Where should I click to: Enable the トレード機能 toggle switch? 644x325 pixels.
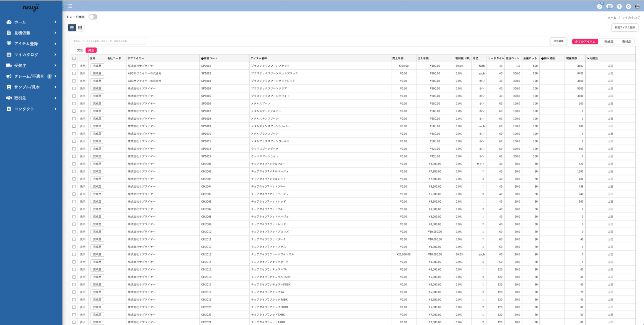tap(93, 17)
